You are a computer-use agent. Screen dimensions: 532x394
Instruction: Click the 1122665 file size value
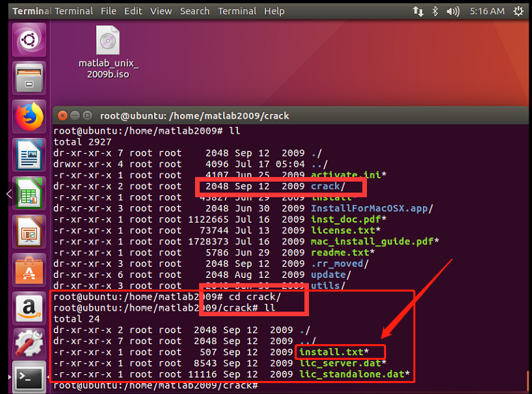[x=208, y=219]
